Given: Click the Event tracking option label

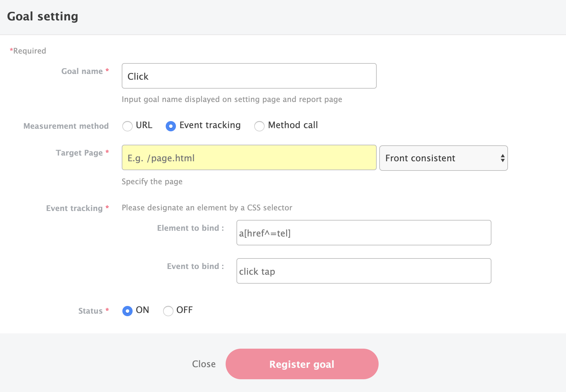Looking at the screenshot, I should 210,125.
